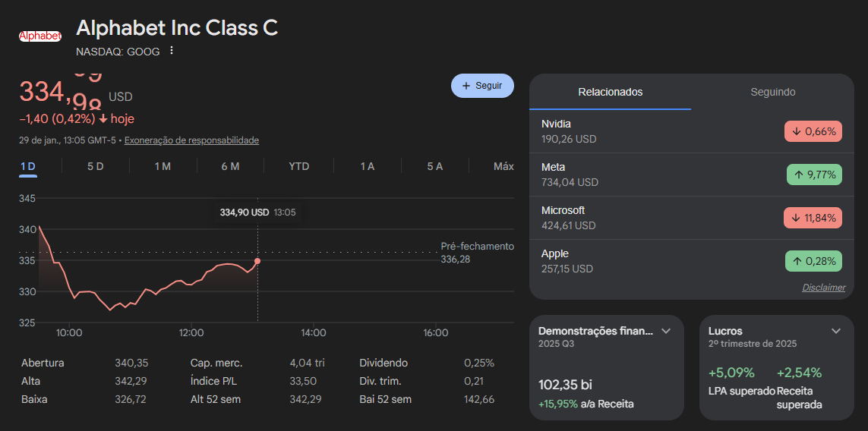
Task: Show the Máx chart range
Action: (503, 166)
